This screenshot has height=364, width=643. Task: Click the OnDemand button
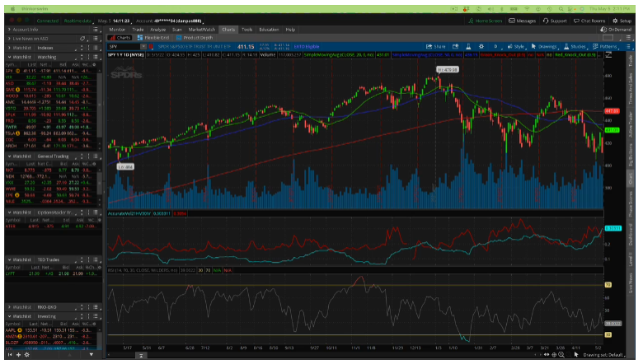coord(616,30)
